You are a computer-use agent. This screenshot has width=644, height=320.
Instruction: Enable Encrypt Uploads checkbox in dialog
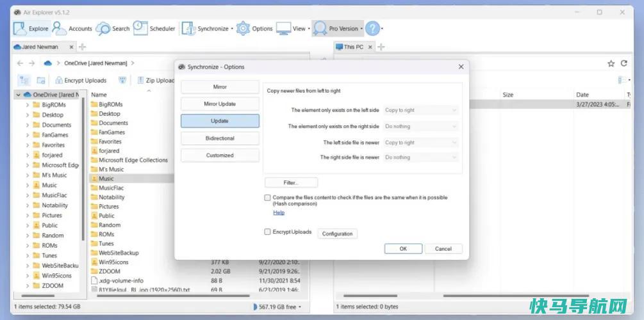[x=267, y=232]
